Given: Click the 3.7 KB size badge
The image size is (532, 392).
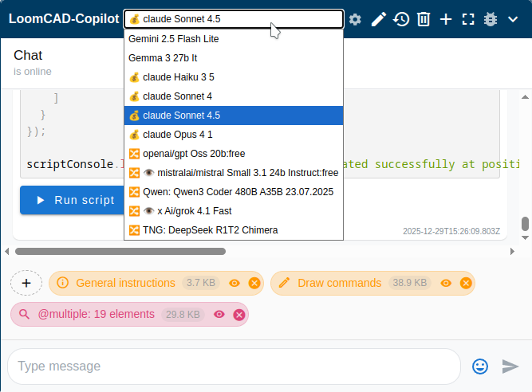Looking at the screenshot, I should pos(201,283).
